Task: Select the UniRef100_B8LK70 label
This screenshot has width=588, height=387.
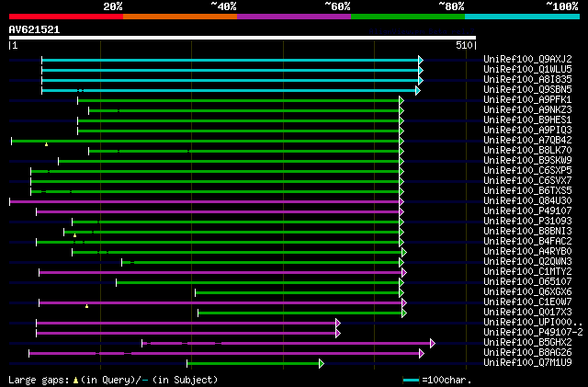Action: pyautogui.click(x=527, y=150)
